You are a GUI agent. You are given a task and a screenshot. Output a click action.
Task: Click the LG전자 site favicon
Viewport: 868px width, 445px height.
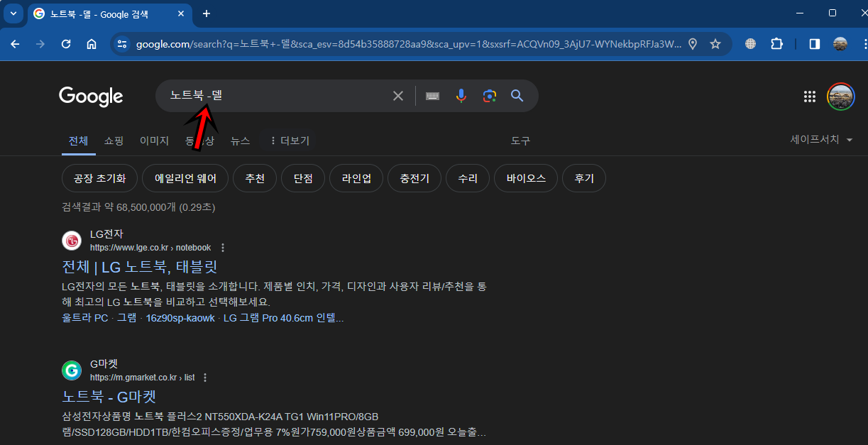72,241
